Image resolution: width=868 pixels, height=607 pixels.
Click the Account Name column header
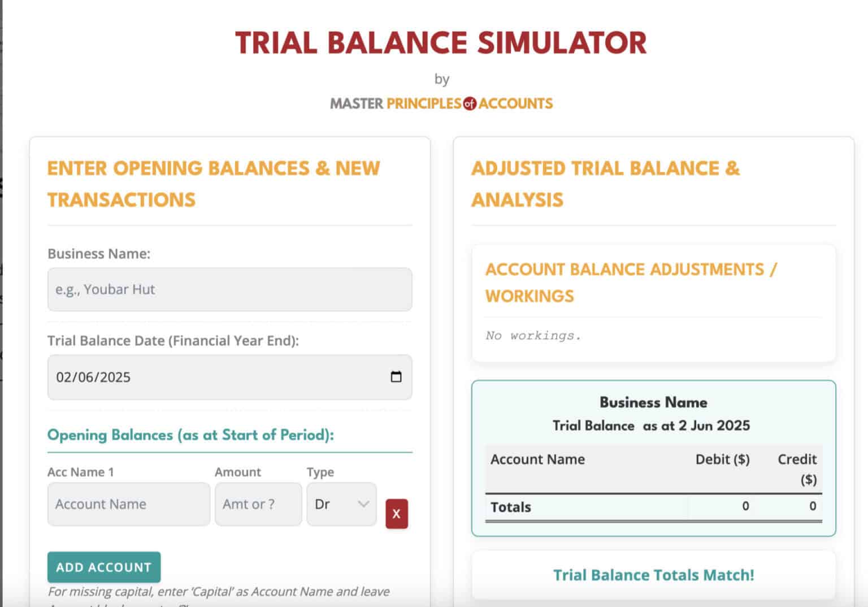coord(537,459)
